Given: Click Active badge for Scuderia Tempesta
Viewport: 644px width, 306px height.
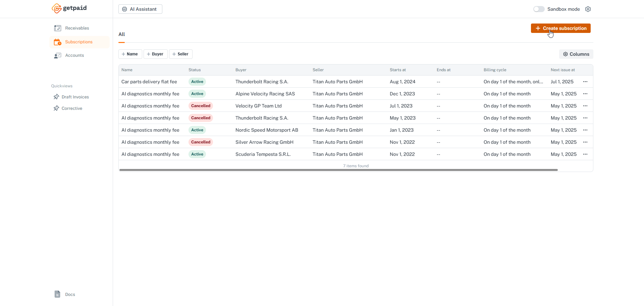Looking at the screenshot, I should 197,154.
